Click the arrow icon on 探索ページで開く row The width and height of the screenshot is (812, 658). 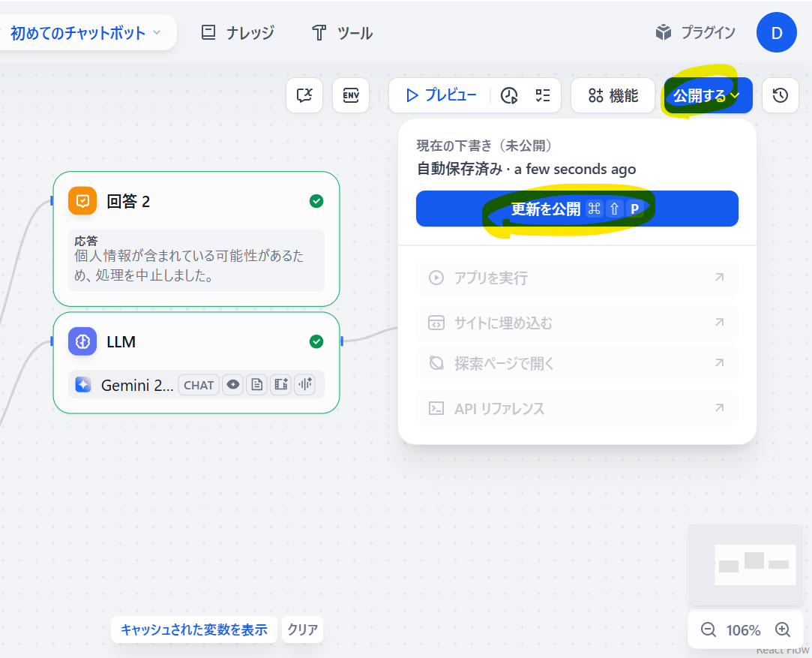point(719,362)
